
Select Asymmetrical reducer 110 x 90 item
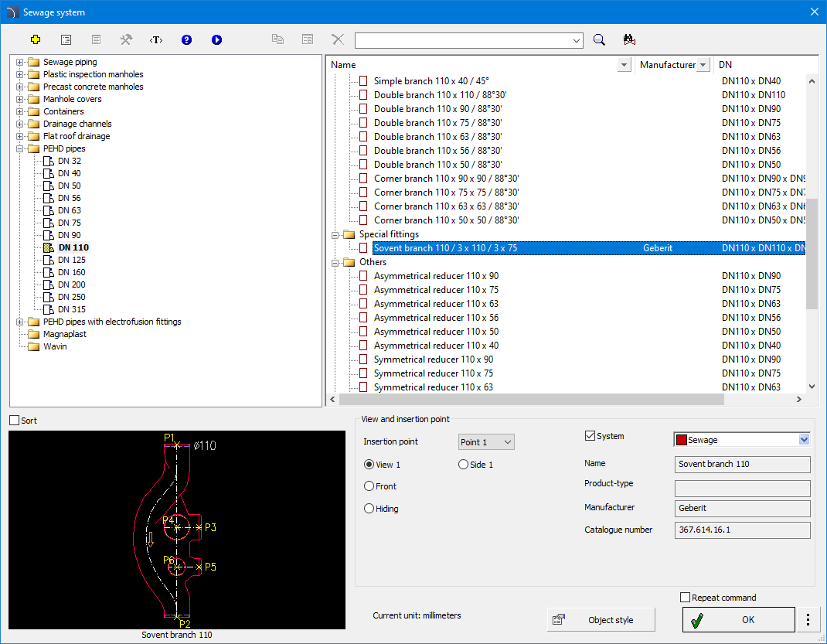point(436,276)
